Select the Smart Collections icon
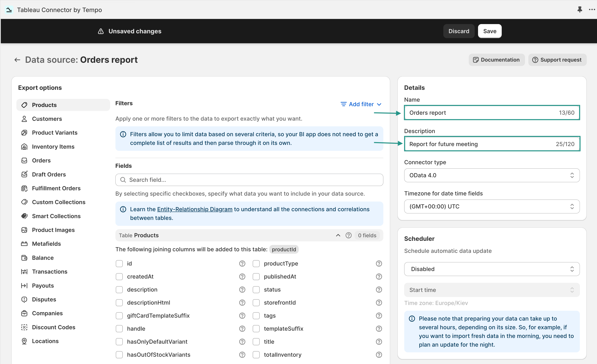The image size is (597, 364). [24, 216]
